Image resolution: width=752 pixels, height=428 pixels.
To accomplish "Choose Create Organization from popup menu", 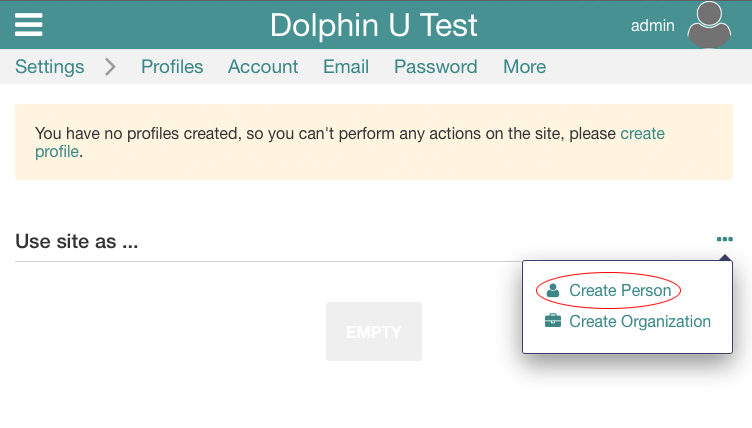I will pos(640,322).
